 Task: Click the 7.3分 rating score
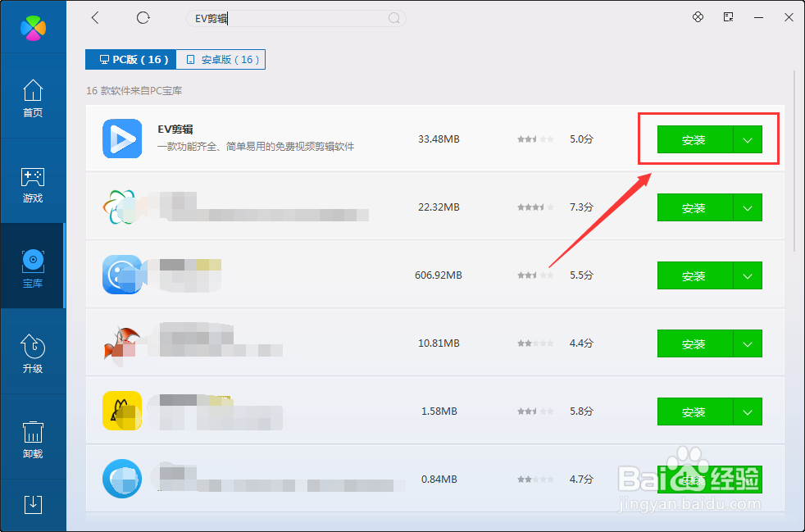pyautogui.click(x=581, y=207)
